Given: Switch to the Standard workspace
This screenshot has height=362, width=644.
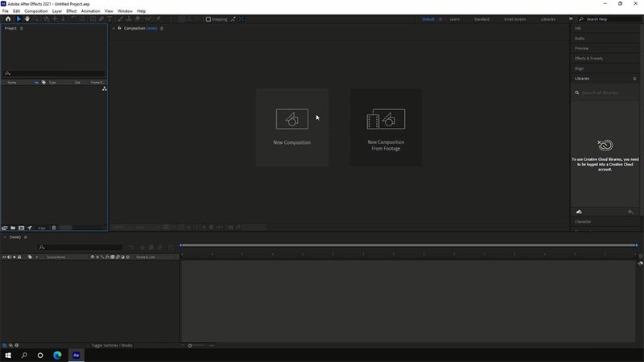Looking at the screenshot, I should 481,19.
